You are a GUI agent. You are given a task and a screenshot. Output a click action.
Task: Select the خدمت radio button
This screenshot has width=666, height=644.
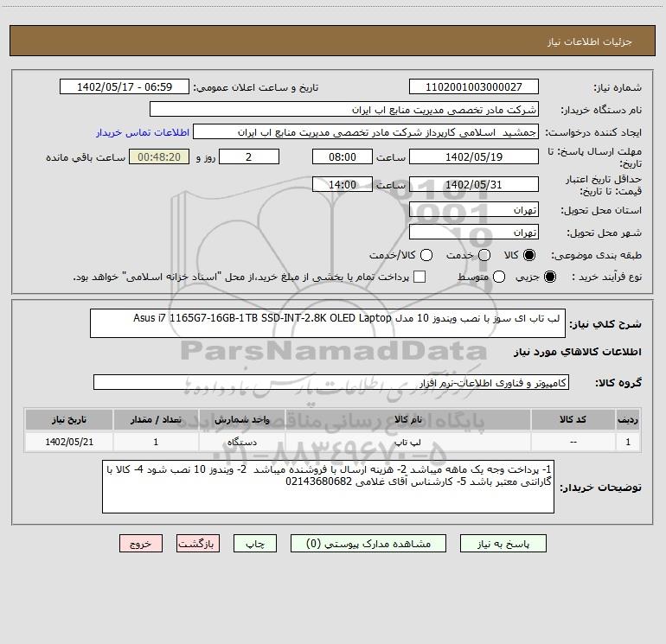[484, 255]
